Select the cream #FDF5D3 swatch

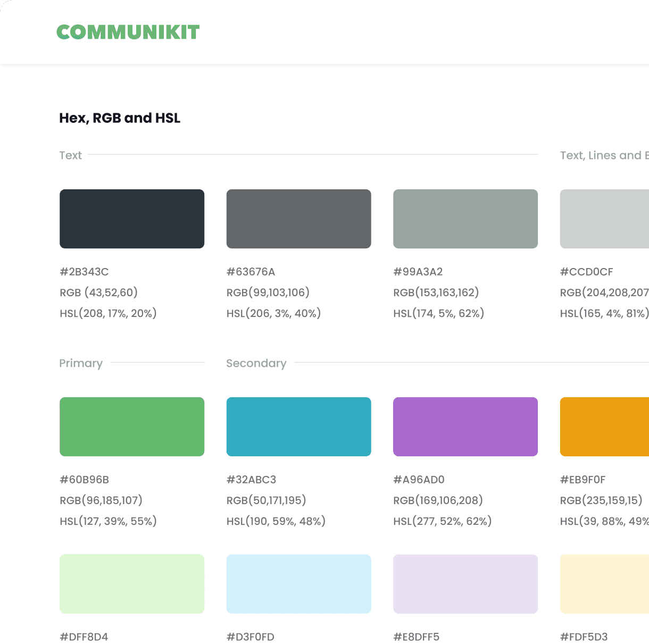[604, 584]
